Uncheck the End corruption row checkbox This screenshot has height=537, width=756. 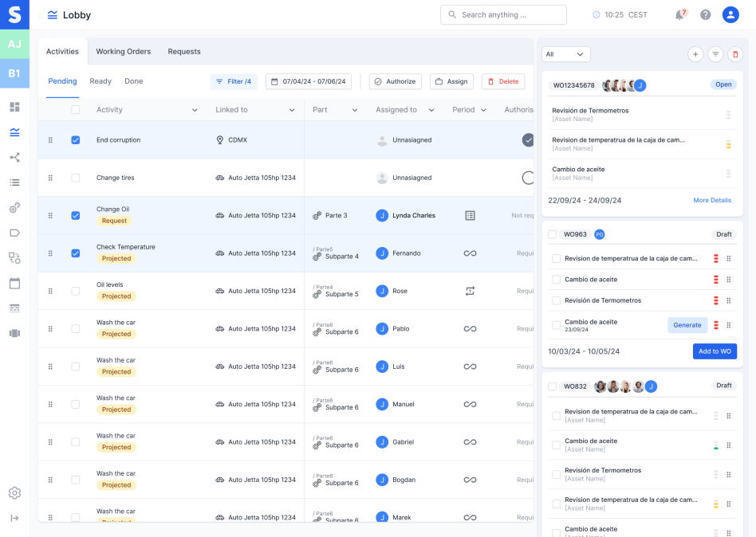click(76, 140)
